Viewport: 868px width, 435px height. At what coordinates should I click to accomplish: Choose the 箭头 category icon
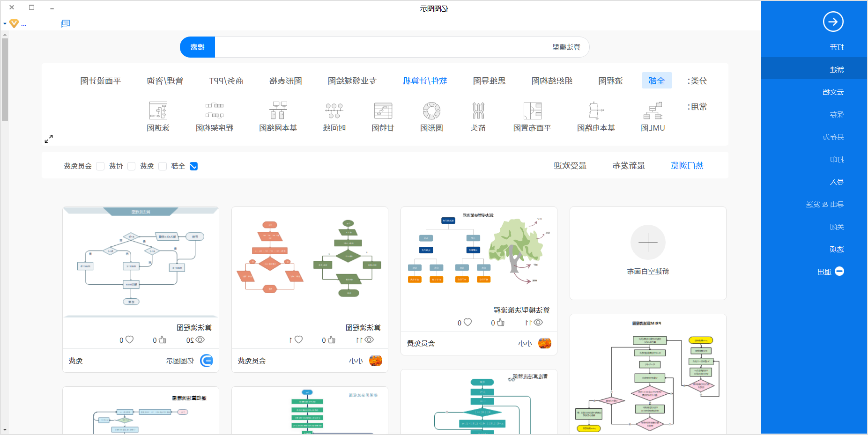[x=478, y=111]
